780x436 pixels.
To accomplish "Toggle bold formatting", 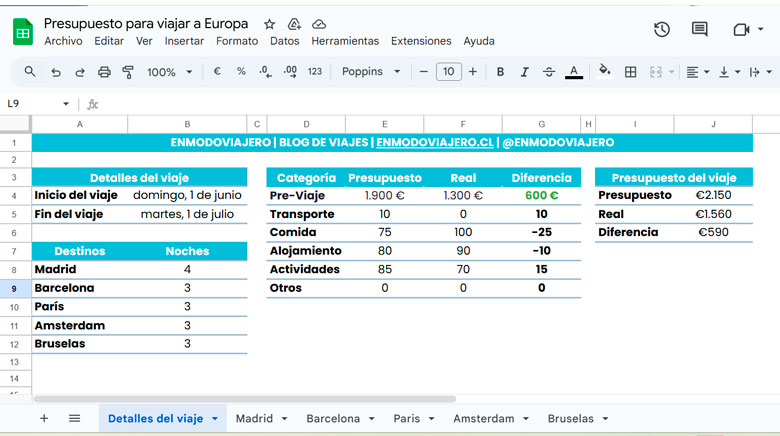I will [500, 72].
